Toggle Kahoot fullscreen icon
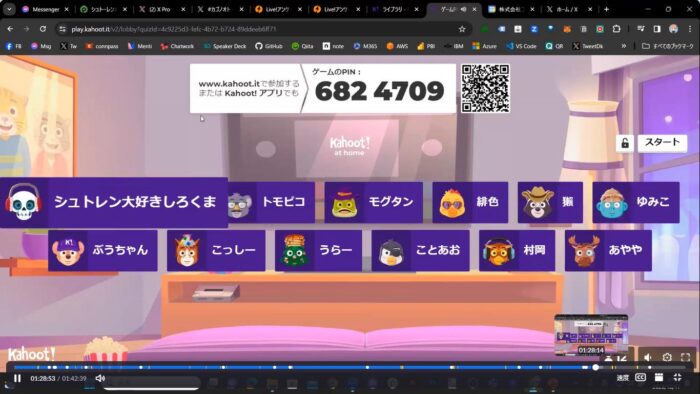Screen dimensions: 700x394 [685, 357]
